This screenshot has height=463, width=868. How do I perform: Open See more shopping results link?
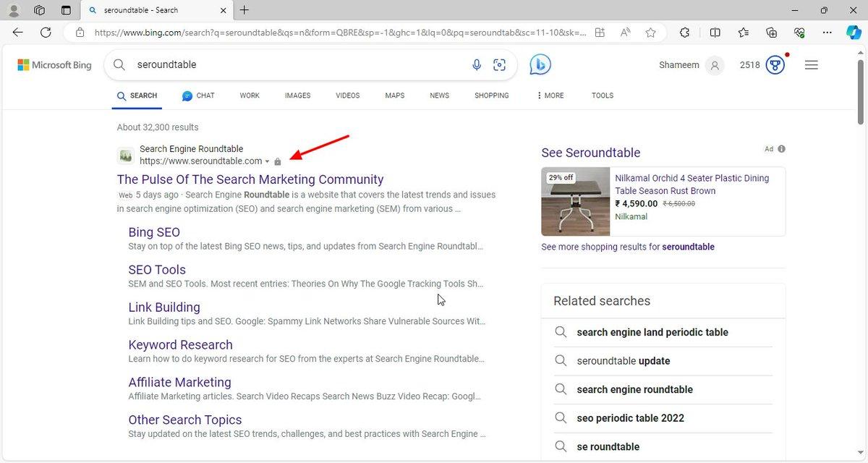point(628,247)
